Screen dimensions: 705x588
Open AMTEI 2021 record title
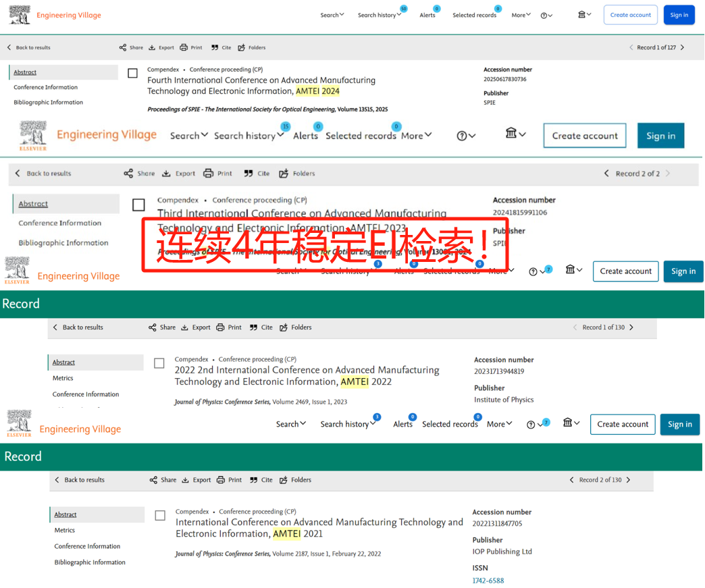(319, 528)
